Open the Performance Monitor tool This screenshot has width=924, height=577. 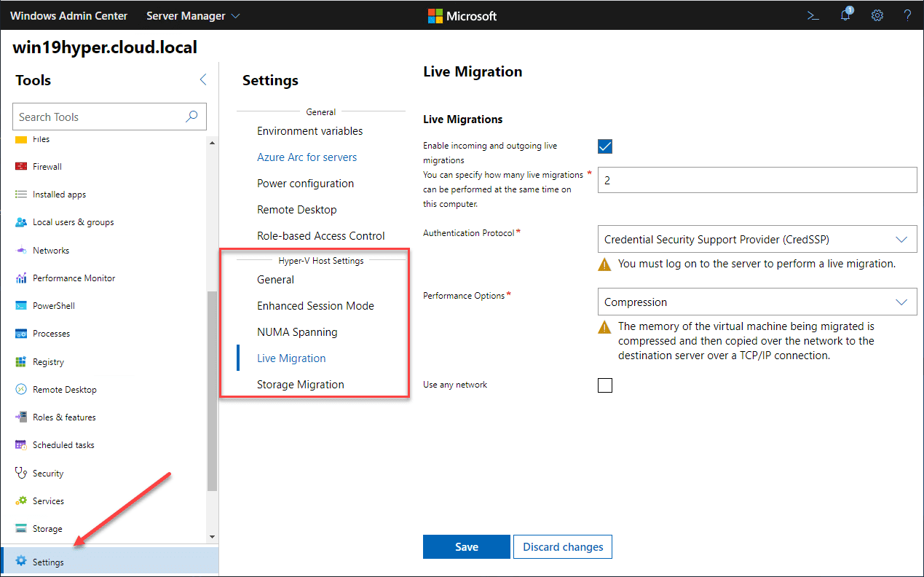[73, 278]
